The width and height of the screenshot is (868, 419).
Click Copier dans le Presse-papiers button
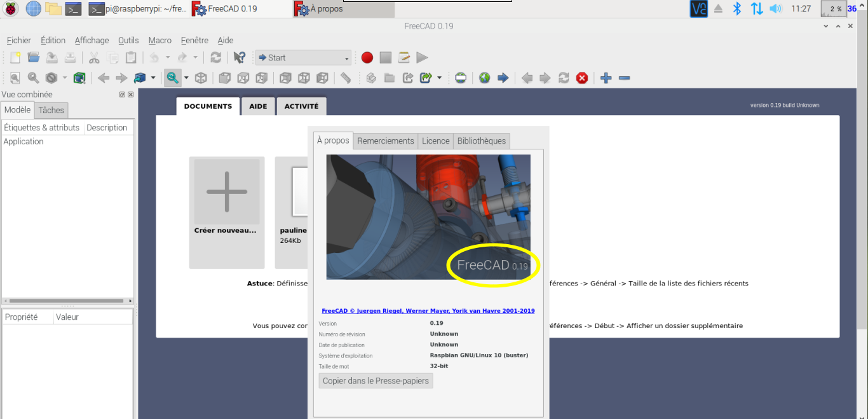pos(376,381)
